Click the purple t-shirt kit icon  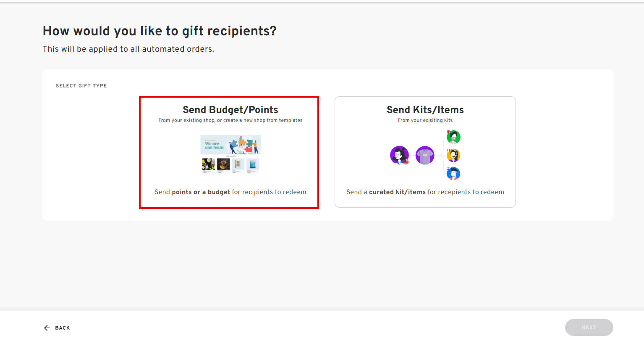tap(425, 156)
